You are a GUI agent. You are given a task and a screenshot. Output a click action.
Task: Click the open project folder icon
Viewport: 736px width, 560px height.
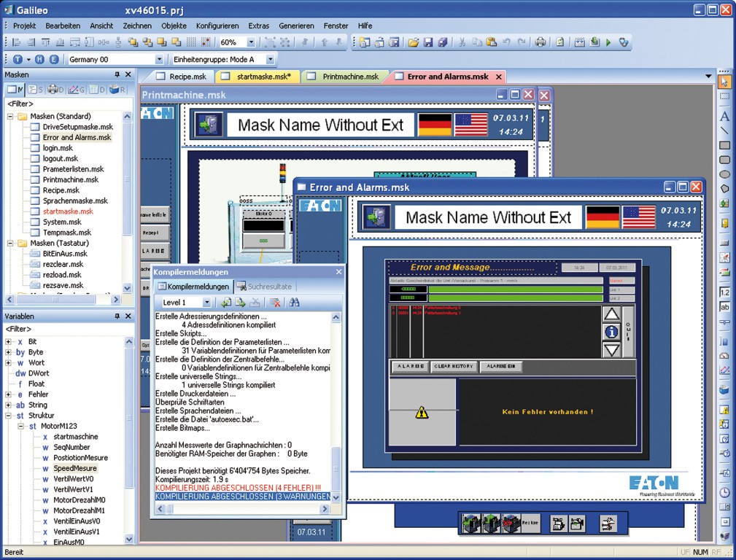(x=413, y=42)
